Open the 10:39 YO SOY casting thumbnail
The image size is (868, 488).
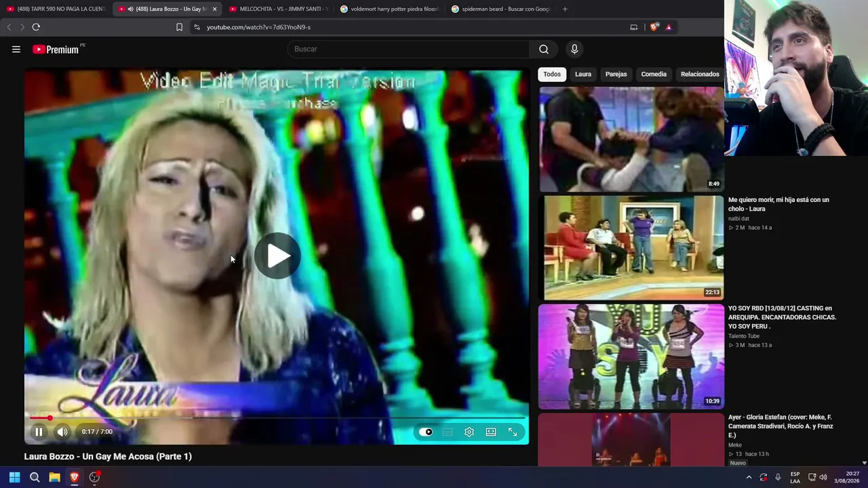(631, 357)
